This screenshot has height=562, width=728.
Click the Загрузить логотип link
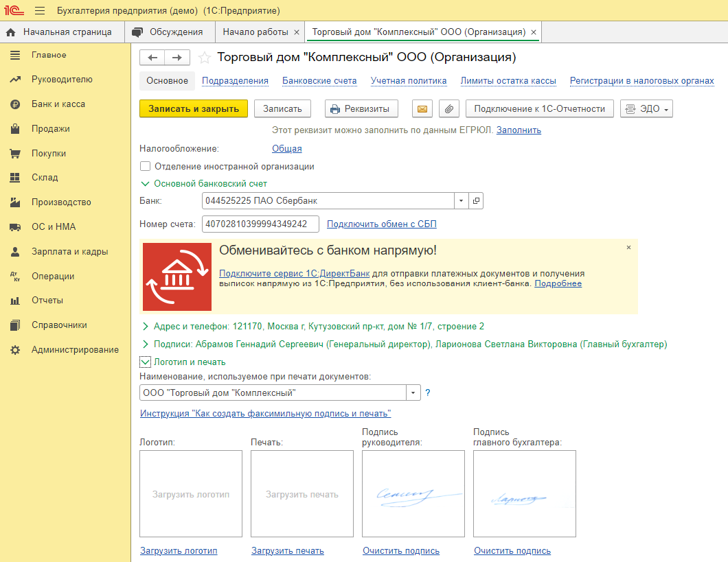[x=179, y=551]
